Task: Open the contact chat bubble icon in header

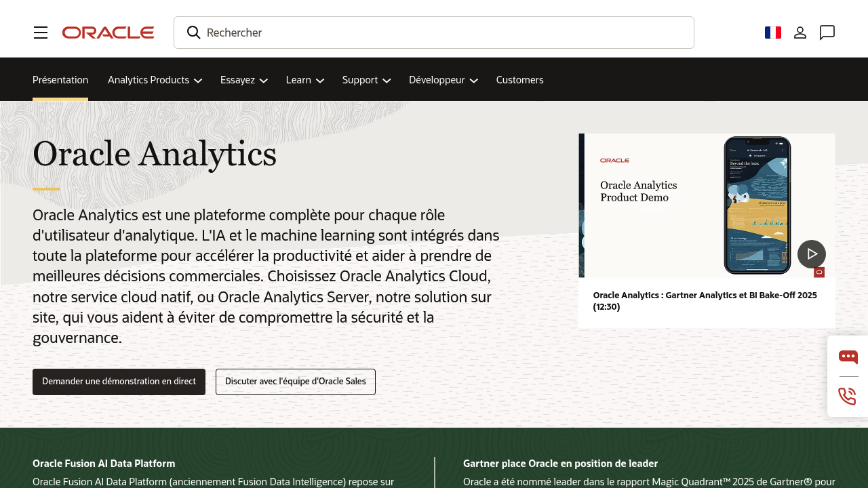Action: click(827, 33)
